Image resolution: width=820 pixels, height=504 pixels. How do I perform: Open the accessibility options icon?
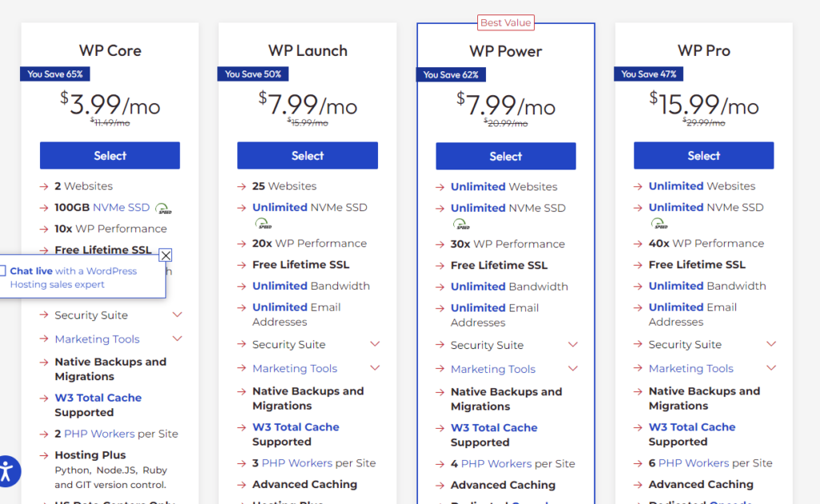[7, 471]
